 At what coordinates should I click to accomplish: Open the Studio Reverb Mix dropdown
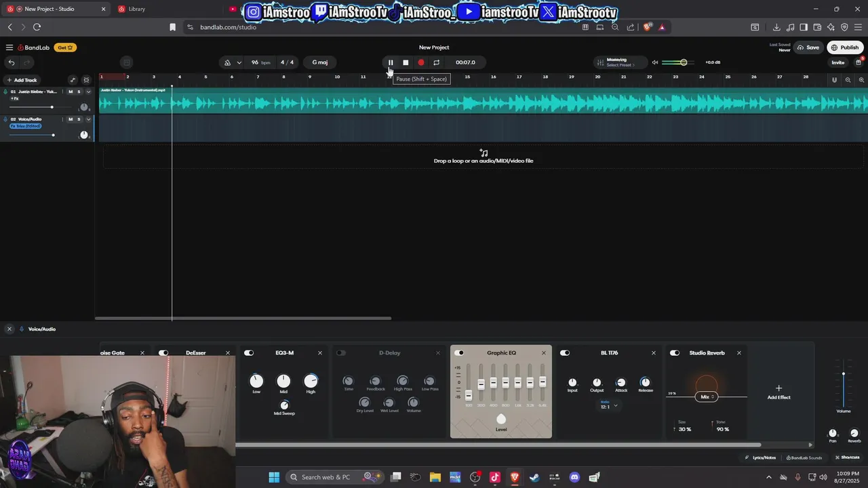707,397
